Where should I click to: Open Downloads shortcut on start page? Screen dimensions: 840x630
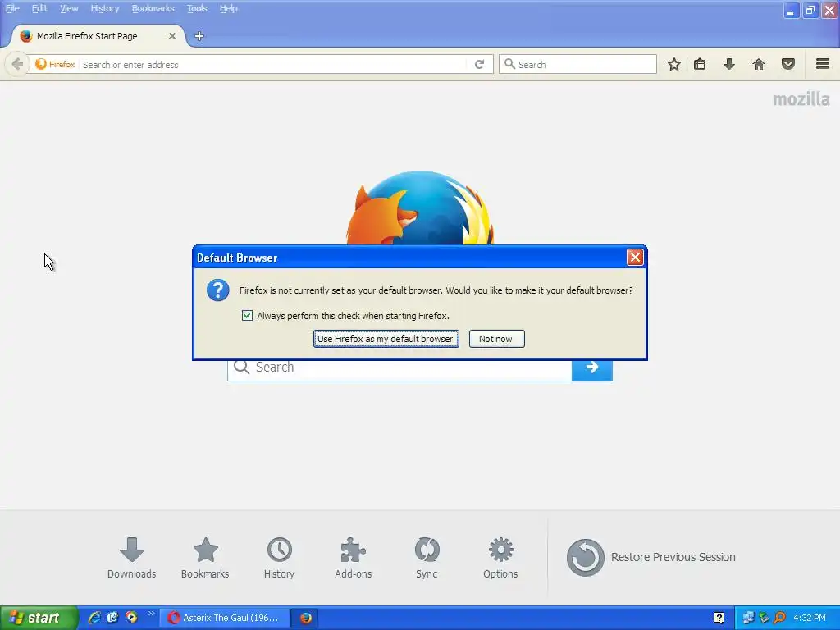click(x=132, y=558)
